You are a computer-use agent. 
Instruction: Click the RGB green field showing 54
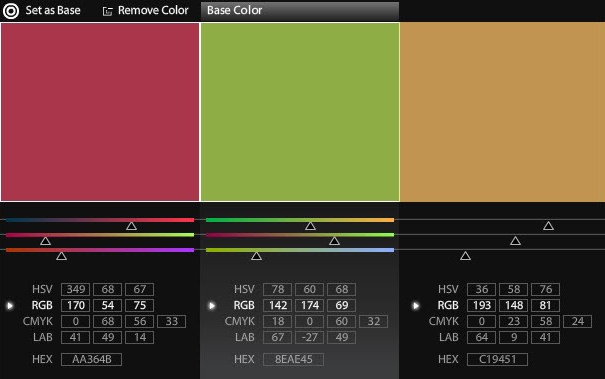pyautogui.click(x=108, y=305)
